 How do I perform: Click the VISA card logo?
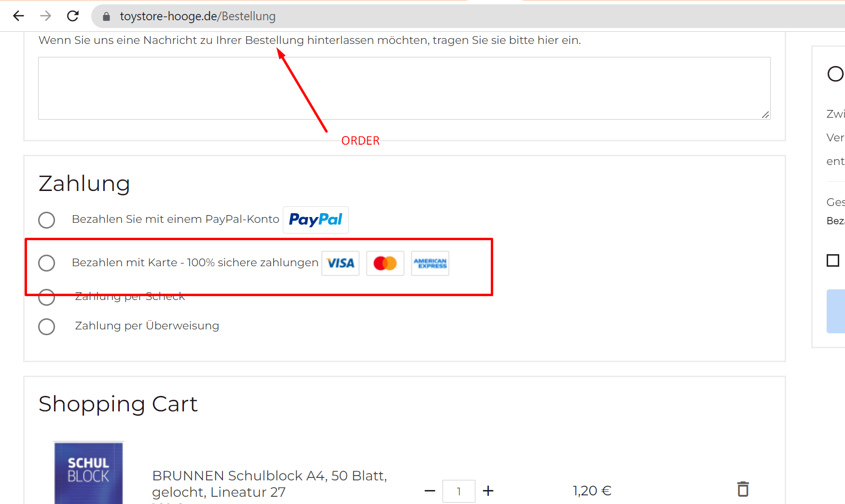[341, 263]
